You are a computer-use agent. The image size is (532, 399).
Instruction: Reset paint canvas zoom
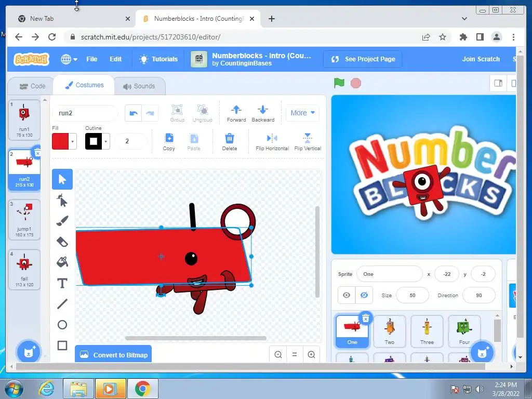coord(295,354)
